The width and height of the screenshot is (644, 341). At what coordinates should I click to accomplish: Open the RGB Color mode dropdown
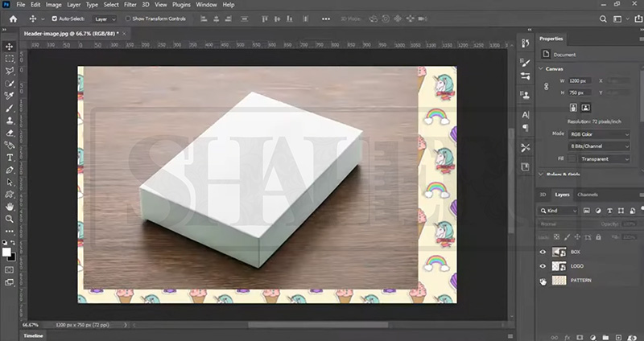click(599, 133)
